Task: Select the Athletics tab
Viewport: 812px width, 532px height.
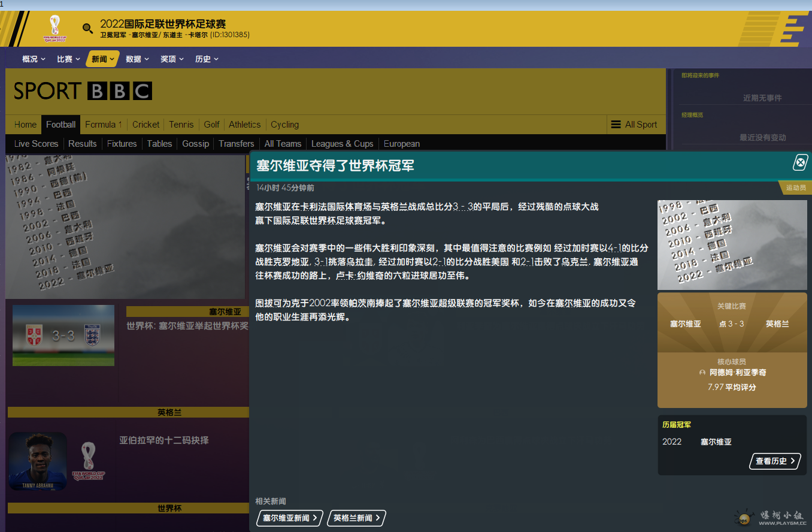Action: coord(245,125)
